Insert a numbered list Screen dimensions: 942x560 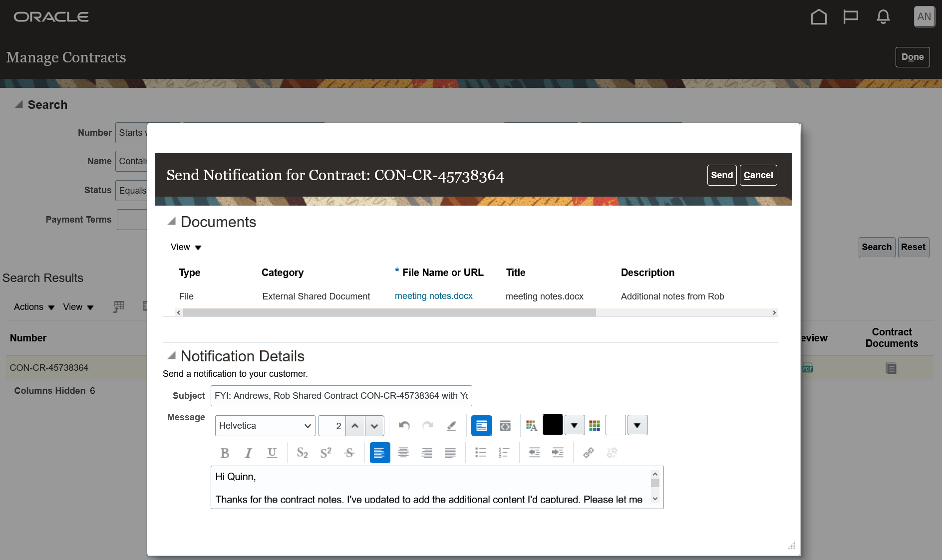(504, 453)
